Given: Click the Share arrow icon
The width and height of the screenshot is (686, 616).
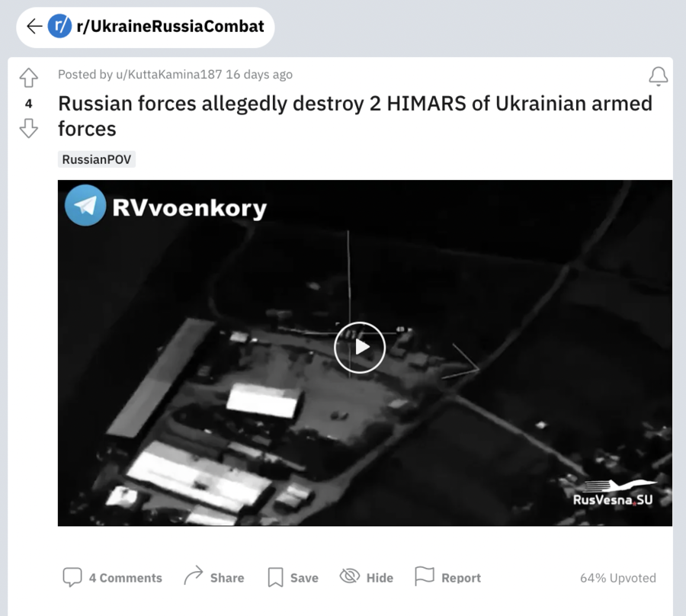Looking at the screenshot, I should 193,576.
